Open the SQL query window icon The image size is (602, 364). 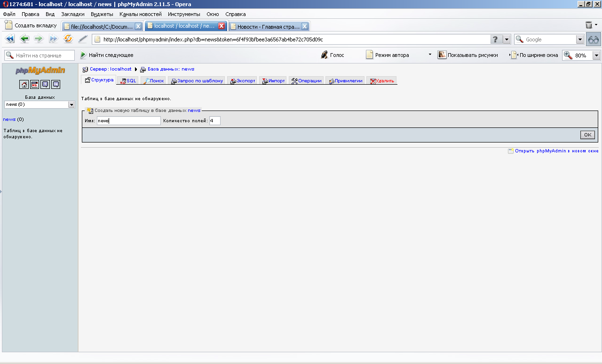34,85
